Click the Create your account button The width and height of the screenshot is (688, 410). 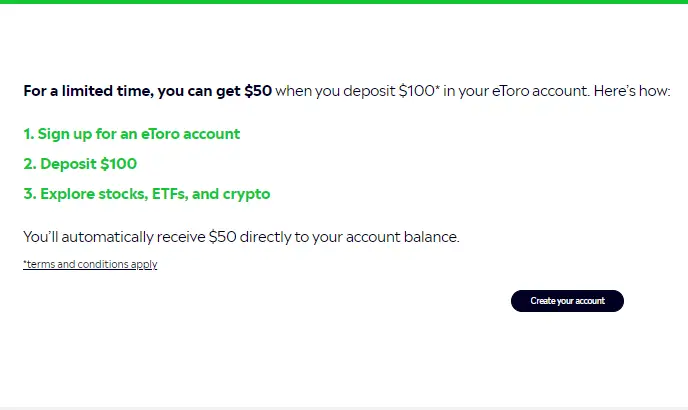tap(567, 301)
